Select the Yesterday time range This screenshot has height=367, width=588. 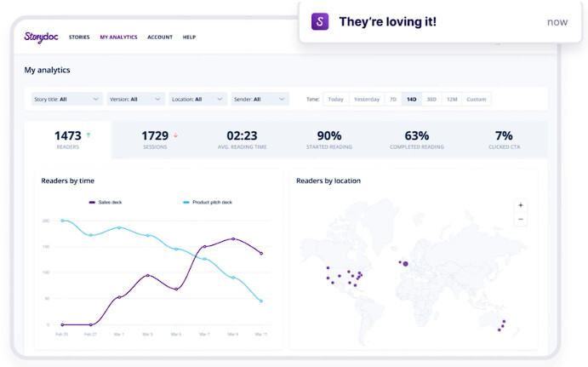[x=367, y=100]
